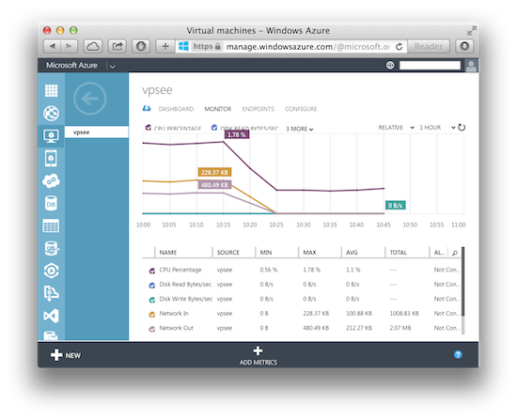The height and width of the screenshot is (420, 517).
Task: Click the CPU Percentage average 1.1 % cell
Action: (353, 270)
